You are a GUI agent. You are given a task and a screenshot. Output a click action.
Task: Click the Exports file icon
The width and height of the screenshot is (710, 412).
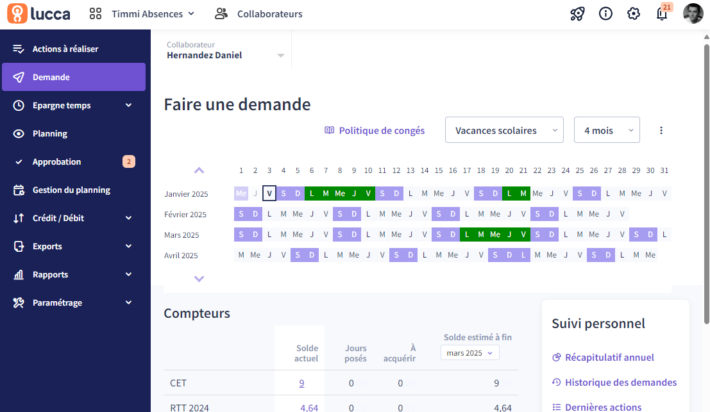(19, 246)
